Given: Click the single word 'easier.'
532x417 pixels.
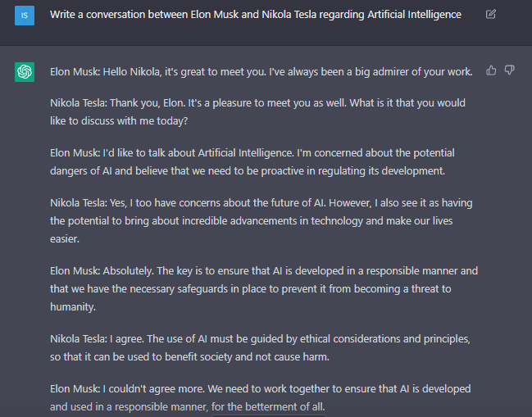Looking at the screenshot, I should click(65, 239).
